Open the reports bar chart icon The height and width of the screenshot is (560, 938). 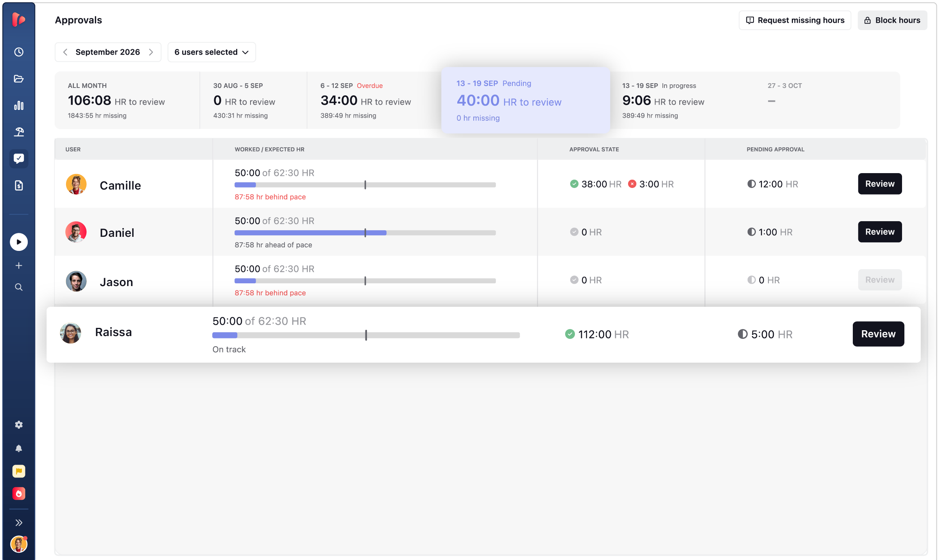coord(19,106)
